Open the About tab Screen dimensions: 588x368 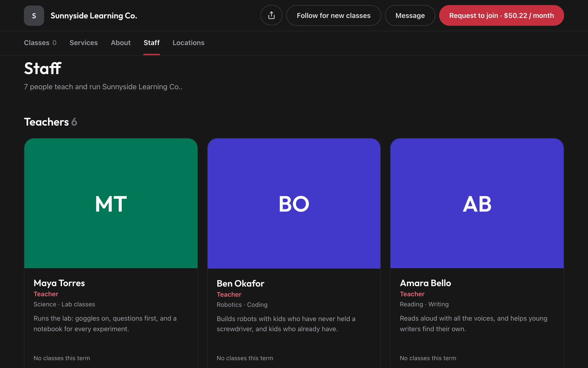(x=121, y=43)
